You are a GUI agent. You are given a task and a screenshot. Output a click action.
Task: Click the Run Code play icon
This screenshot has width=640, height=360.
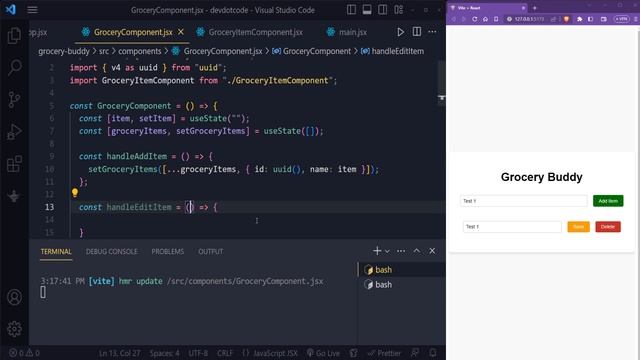tap(400, 32)
